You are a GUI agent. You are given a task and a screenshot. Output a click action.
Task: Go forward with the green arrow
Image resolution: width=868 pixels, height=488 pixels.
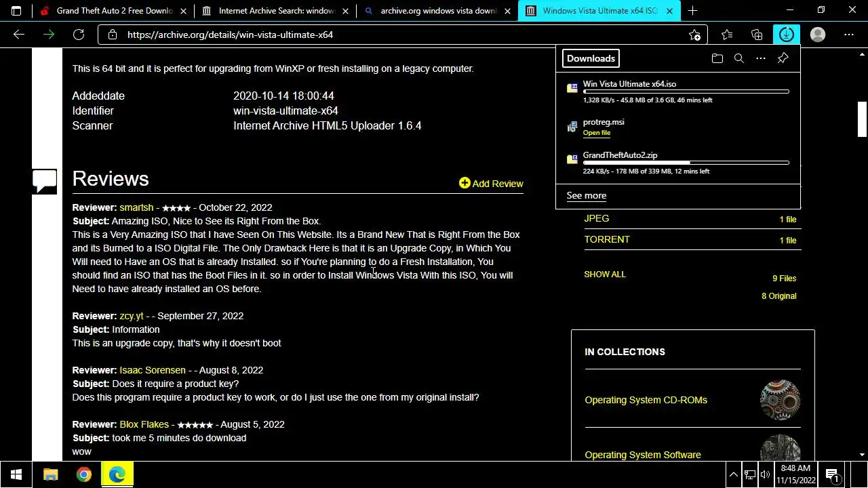49,35
